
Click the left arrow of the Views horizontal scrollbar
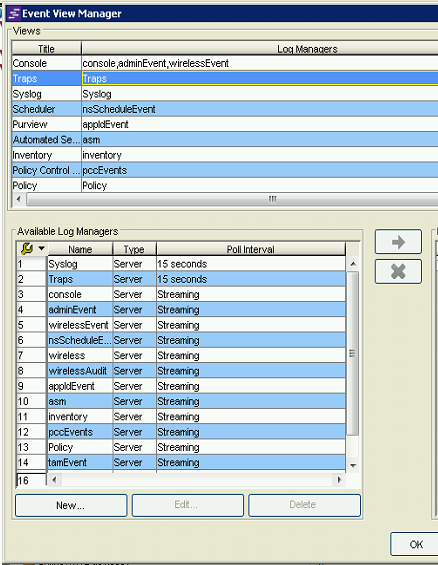pyautogui.click(x=19, y=199)
